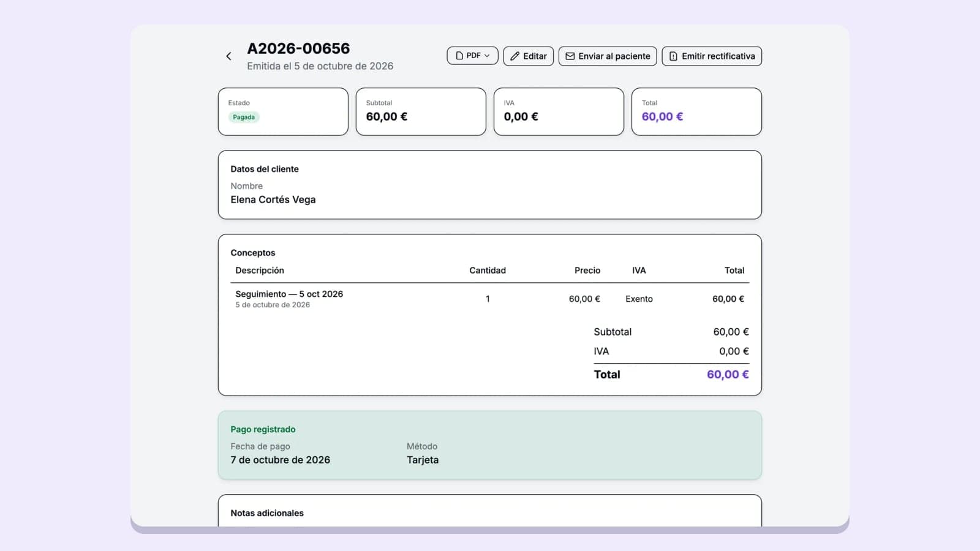
Task: Click payment method 'Tarjeta'
Action: pos(423,460)
